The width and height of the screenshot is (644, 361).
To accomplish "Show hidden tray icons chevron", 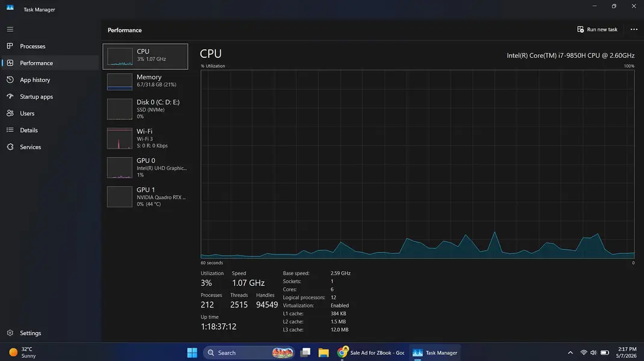I will pyautogui.click(x=570, y=353).
